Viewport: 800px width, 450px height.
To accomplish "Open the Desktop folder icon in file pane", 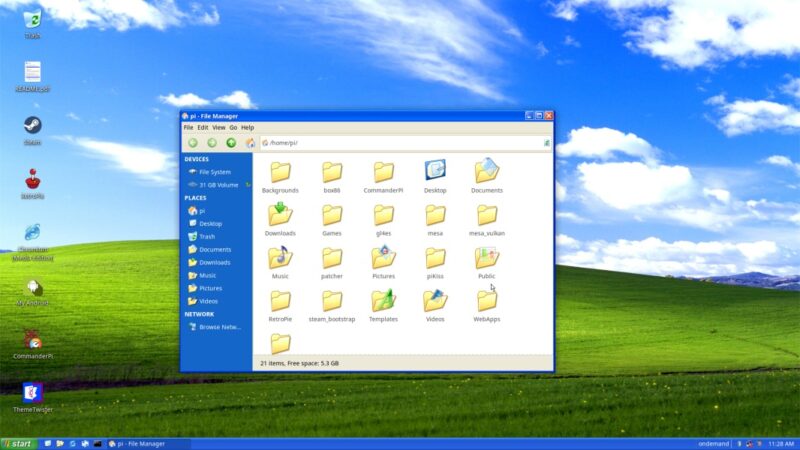I will [x=435, y=177].
